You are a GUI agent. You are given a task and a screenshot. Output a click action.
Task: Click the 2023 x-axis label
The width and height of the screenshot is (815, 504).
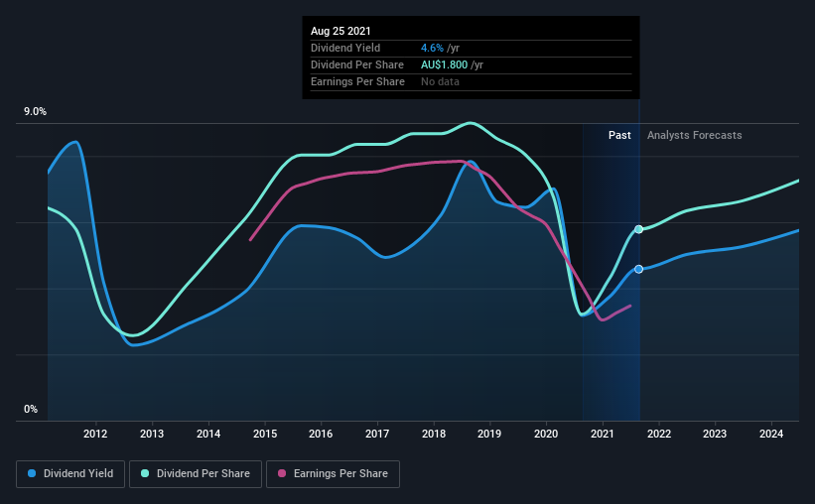[x=715, y=434]
